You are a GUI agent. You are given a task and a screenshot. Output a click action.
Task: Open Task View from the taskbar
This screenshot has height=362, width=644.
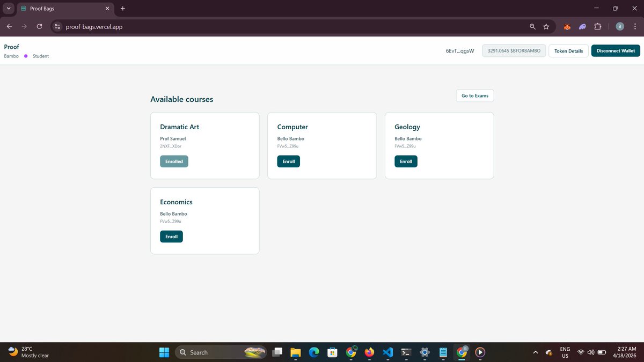tap(277, 352)
